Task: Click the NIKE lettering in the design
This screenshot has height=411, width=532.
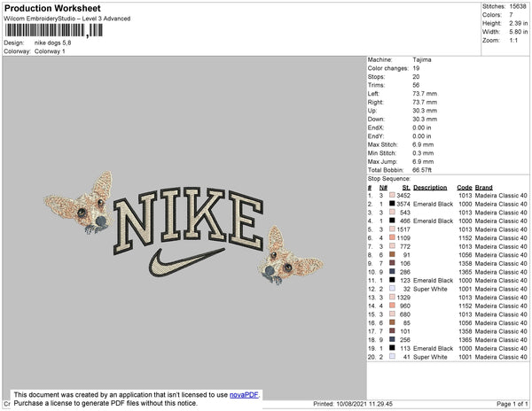Action: point(188,220)
